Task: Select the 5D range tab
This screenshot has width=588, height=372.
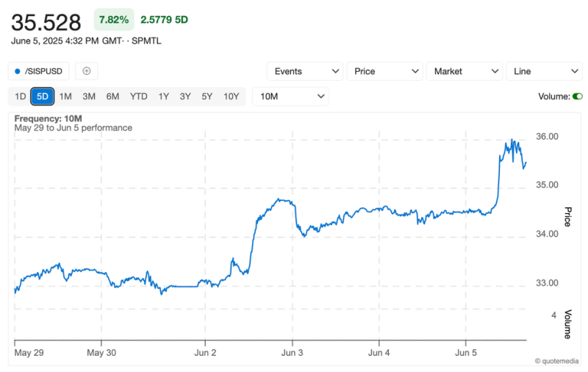Action: point(43,96)
